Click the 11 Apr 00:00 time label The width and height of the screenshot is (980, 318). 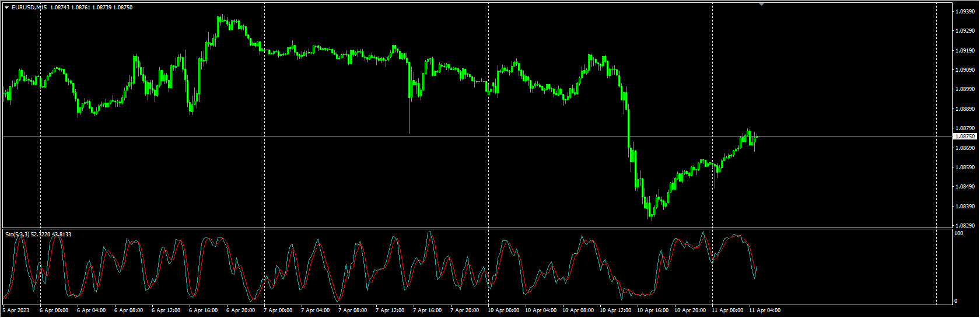point(727,310)
